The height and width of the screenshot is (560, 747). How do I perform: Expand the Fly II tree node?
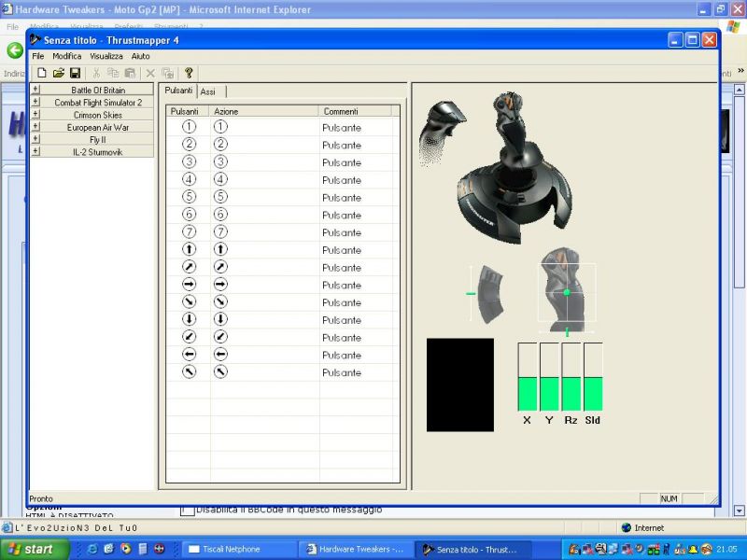[35, 139]
